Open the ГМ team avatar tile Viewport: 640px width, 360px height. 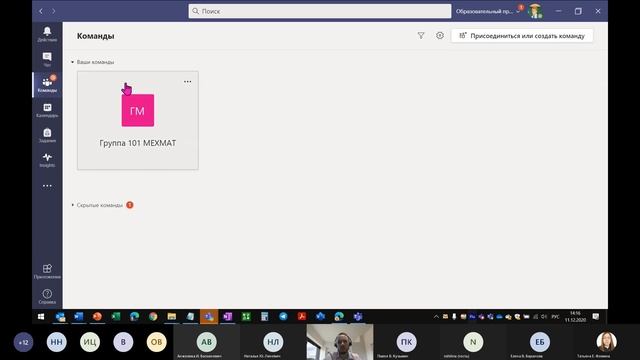(138, 110)
